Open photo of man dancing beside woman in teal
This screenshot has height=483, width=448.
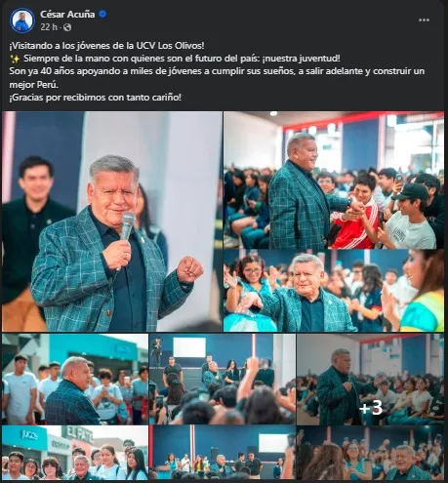334,291
